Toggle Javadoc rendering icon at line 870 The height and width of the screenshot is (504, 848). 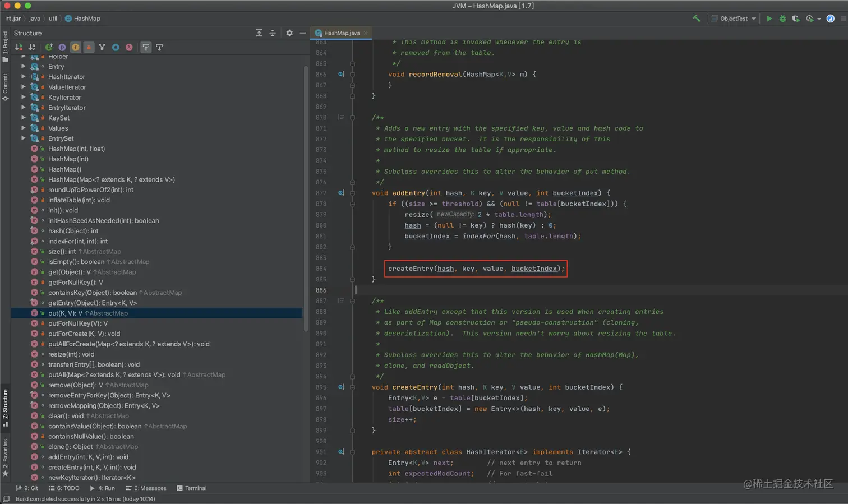point(341,117)
